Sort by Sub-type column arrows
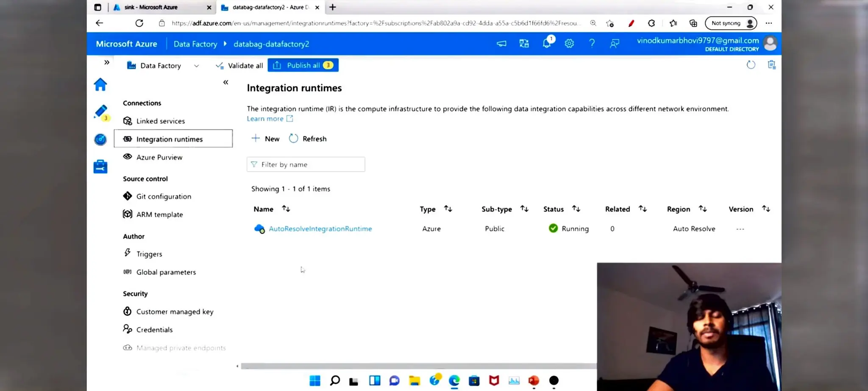The width and height of the screenshot is (868, 391). pos(524,209)
